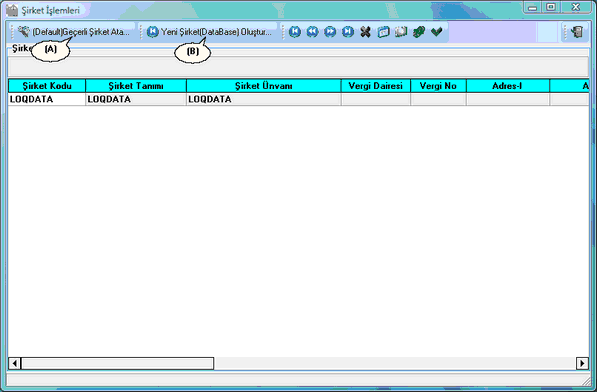This screenshot has width=597, height=392.
Task: Click the green refresh icon
Action: coord(419,32)
